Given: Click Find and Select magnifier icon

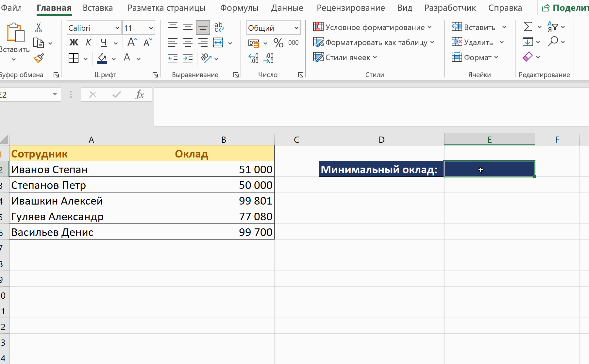Looking at the screenshot, I should click(x=553, y=41).
